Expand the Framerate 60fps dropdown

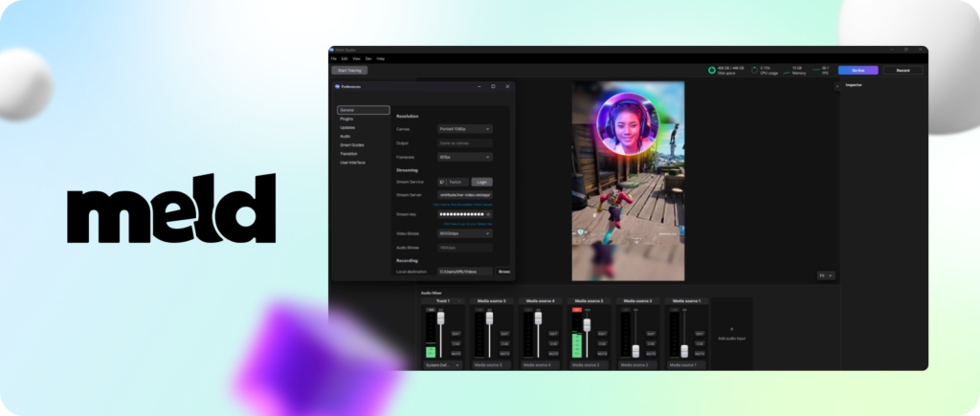pos(464,157)
